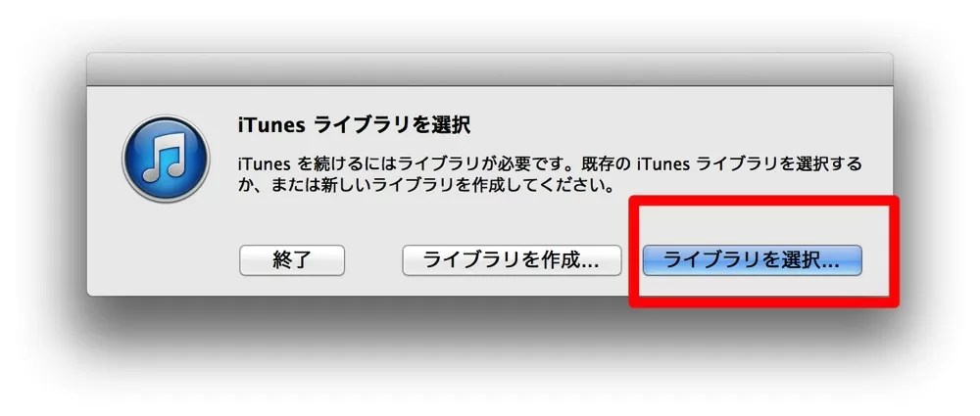The height and width of the screenshot is (416, 980).
Task: Choose an existing library via the blue default button
Action: click(752, 260)
